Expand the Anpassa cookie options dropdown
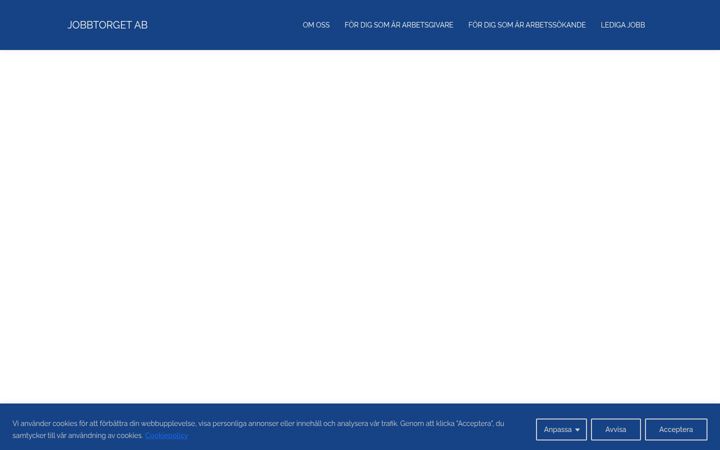The image size is (720, 450). click(x=561, y=429)
